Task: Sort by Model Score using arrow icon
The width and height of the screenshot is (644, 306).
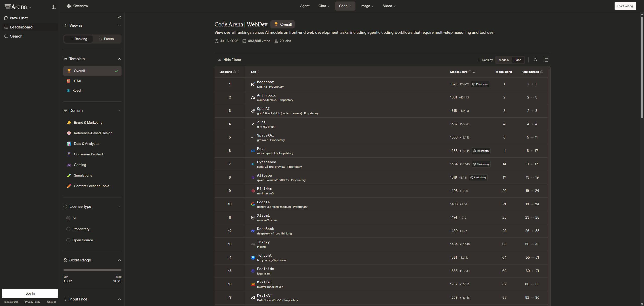Action: click(474, 72)
